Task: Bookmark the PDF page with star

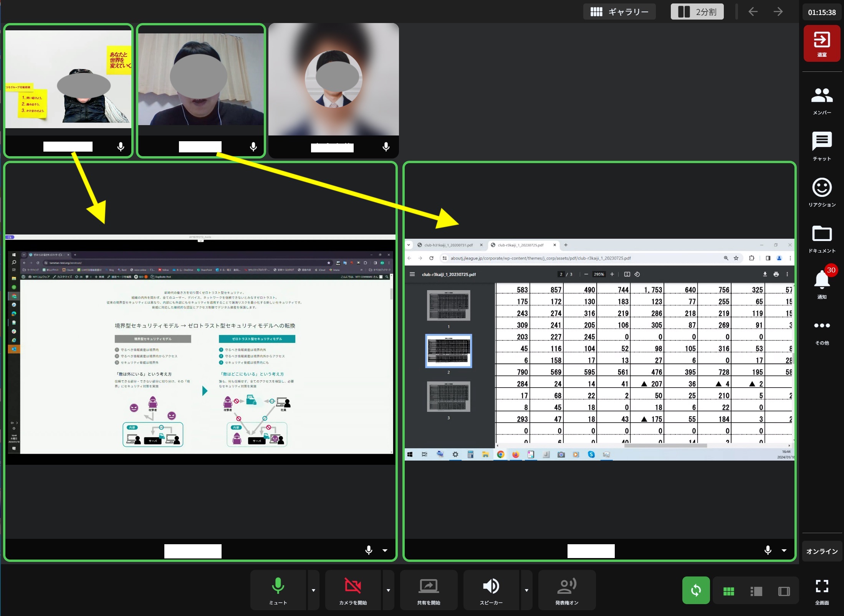Action: pyautogui.click(x=736, y=258)
